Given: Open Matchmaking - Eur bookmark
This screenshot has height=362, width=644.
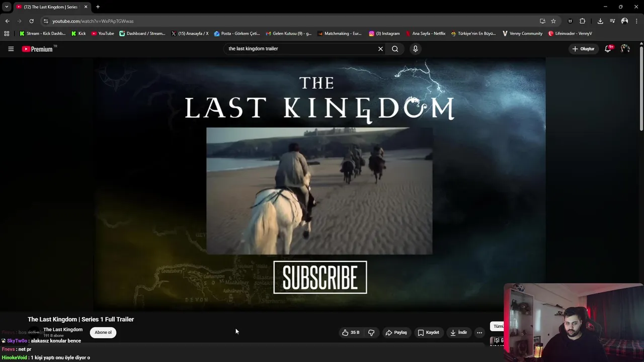Looking at the screenshot, I should tap(340, 34).
